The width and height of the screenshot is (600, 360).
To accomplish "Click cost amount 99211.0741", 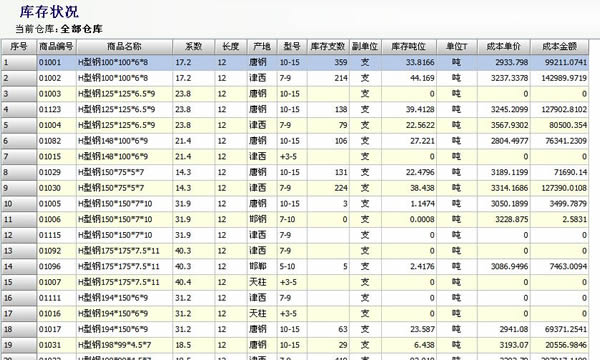I will pyautogui.click(x=566, y=62).
